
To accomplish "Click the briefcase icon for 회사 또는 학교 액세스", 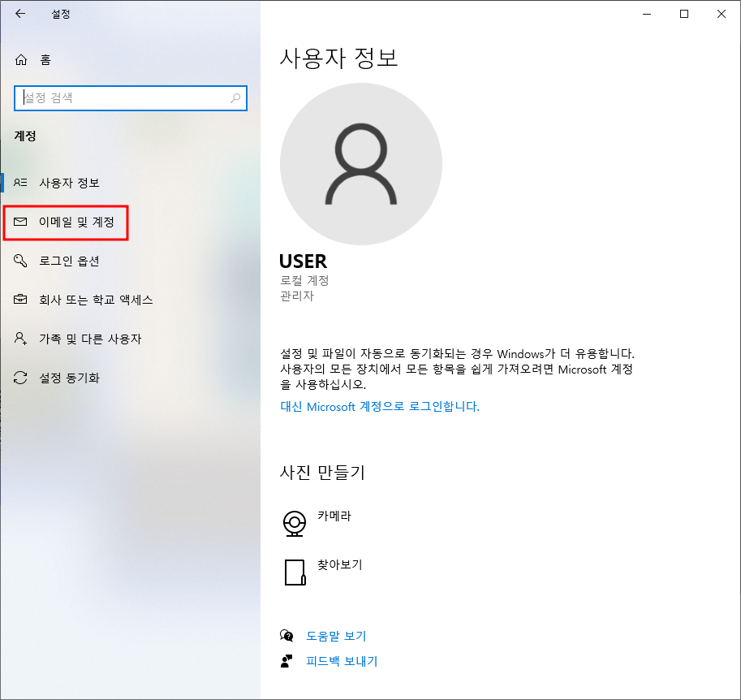I will tap(20, 300).
